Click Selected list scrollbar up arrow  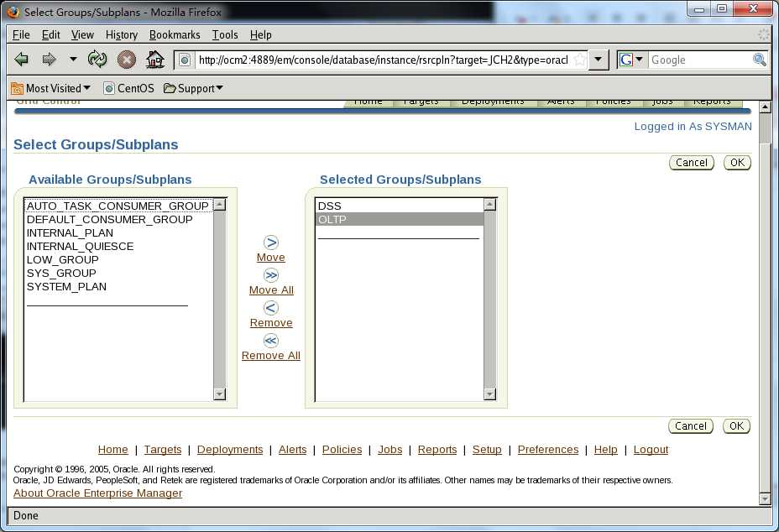tap(490, 204)
